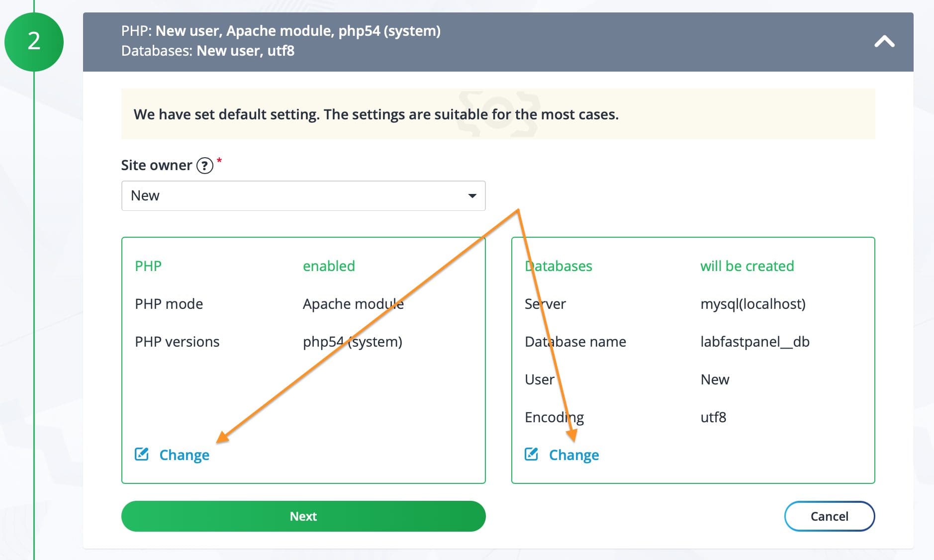Open the Site owner dropdown showing New

303,196
